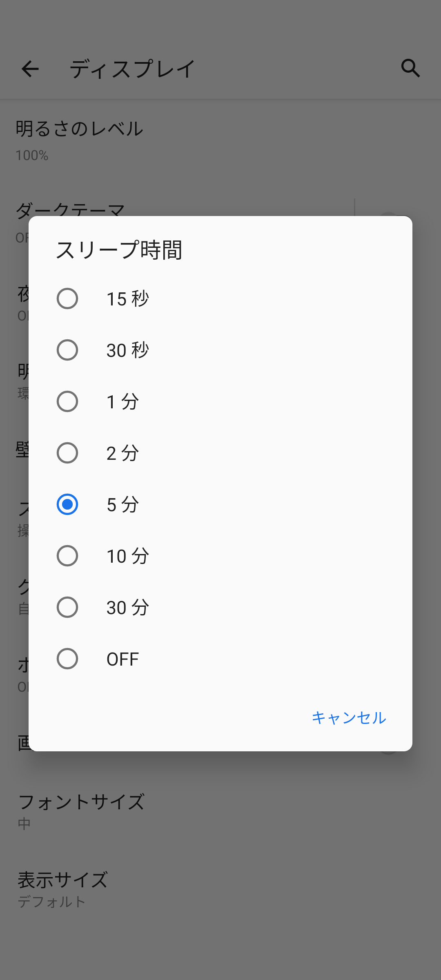Select the 10 分 radio button
This screenshot has width=441, height=980.
[67, 556]
